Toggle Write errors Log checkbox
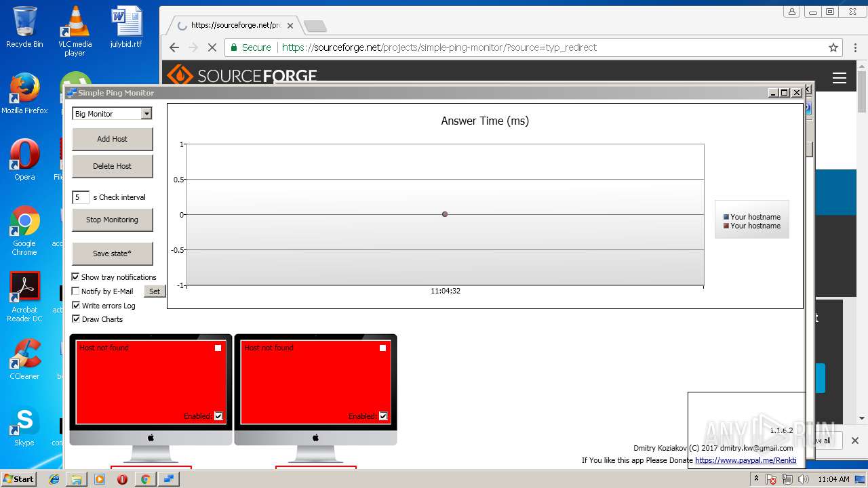Image resolution: width=868 pixels, height=488 pixels. 76,305
